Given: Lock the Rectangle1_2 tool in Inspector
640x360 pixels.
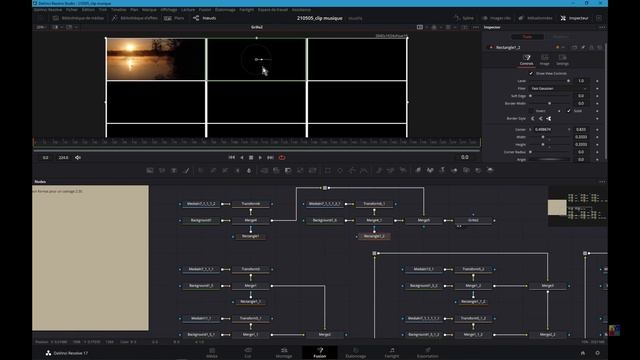Looking at the screenshot, I should pyautogui.click(x=591, y=47).
